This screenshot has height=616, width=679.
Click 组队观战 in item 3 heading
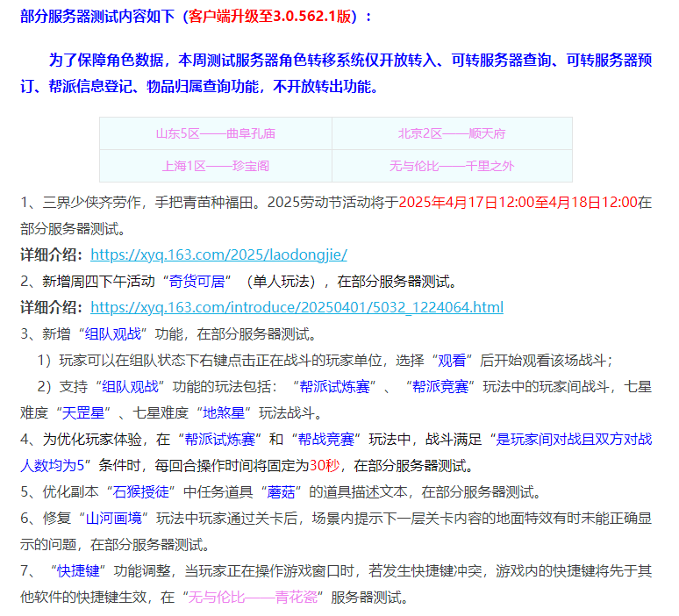click(112, 334)
